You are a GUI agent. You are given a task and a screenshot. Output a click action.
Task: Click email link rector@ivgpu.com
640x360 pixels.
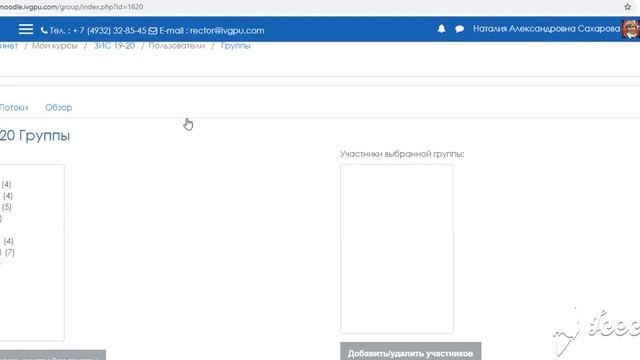pyautogui.click(x=227, y=31)
